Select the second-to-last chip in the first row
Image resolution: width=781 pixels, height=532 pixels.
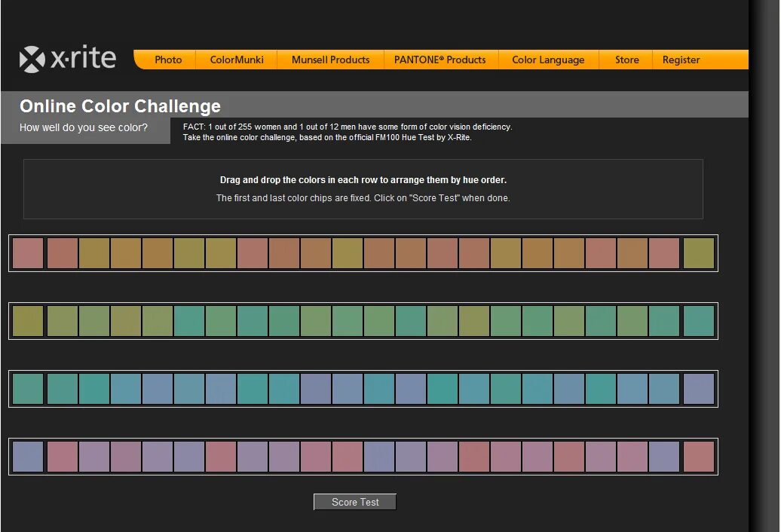coord(664,253)
